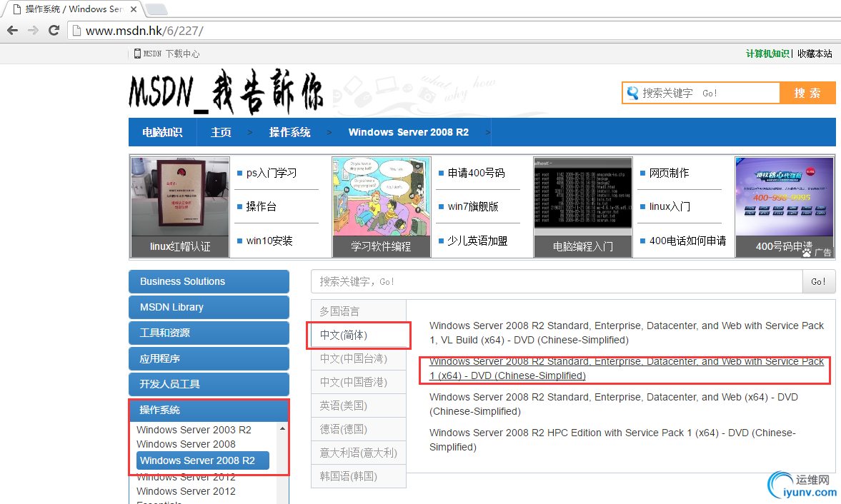Open win7旗舰版 link
This screenshot has width=841, height=504.
(x=473, y=207)
